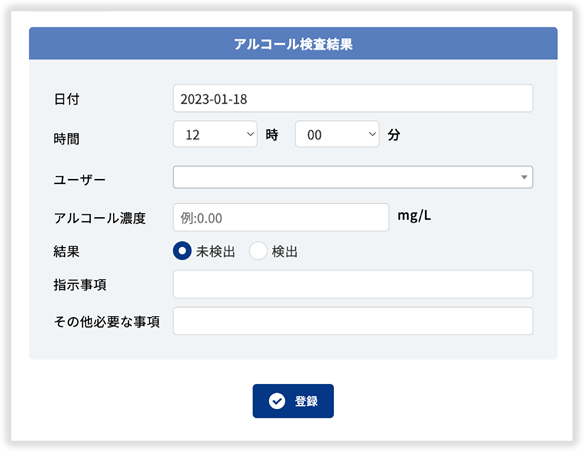Open the hour dropdown showing 12

pos(215,134)
